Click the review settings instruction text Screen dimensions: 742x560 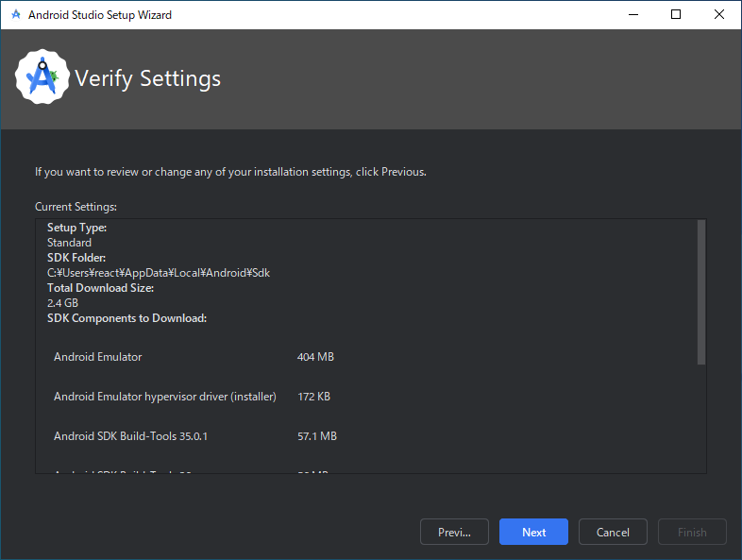tap(230, 172)
